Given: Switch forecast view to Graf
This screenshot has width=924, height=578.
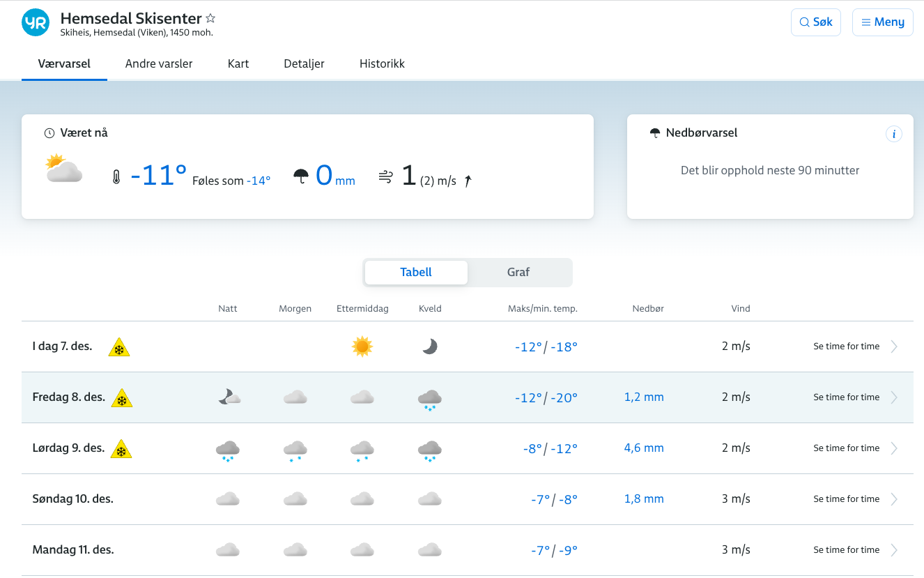Looking at the screenshot, I should click(518, 273).
